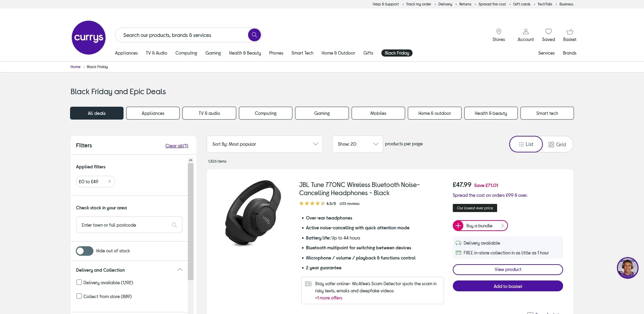
Task: Open Saved items heart icon
Action: click(548, 32)
